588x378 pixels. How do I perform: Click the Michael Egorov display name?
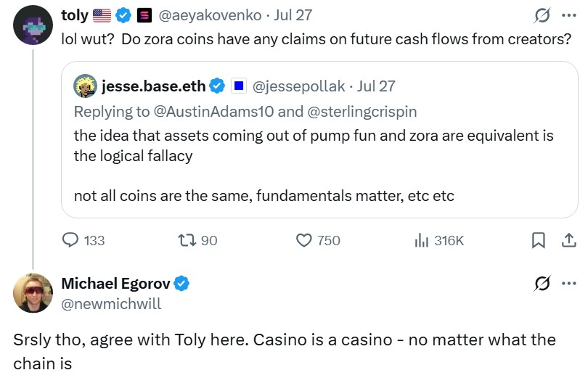tap(115, 284)
